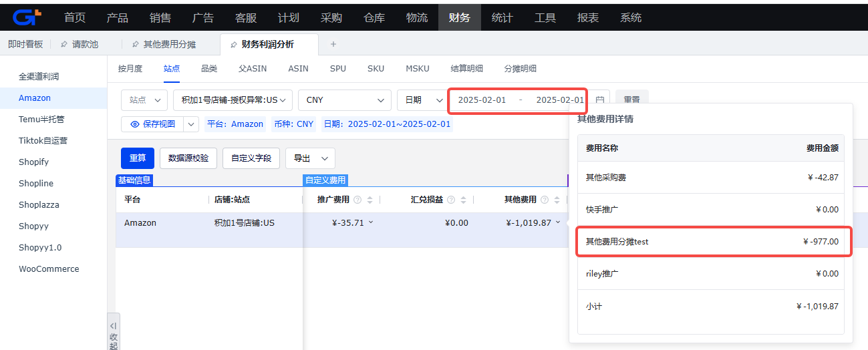
Task: Click the help icon next to 其他费用
Action: tap(545, 200)
